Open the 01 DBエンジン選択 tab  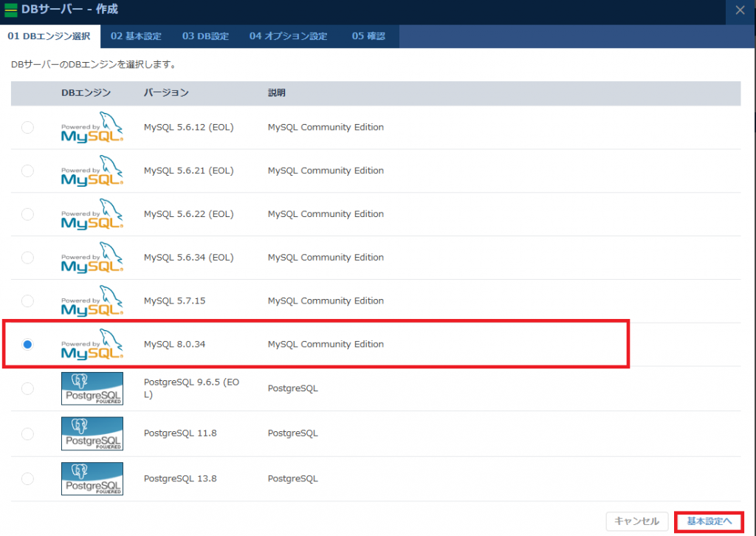pos(49,36)
